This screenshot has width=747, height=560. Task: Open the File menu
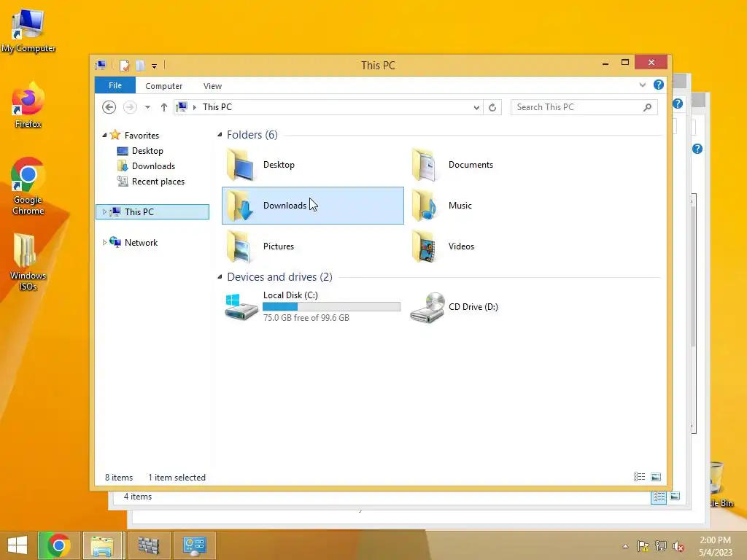[115, 85]
